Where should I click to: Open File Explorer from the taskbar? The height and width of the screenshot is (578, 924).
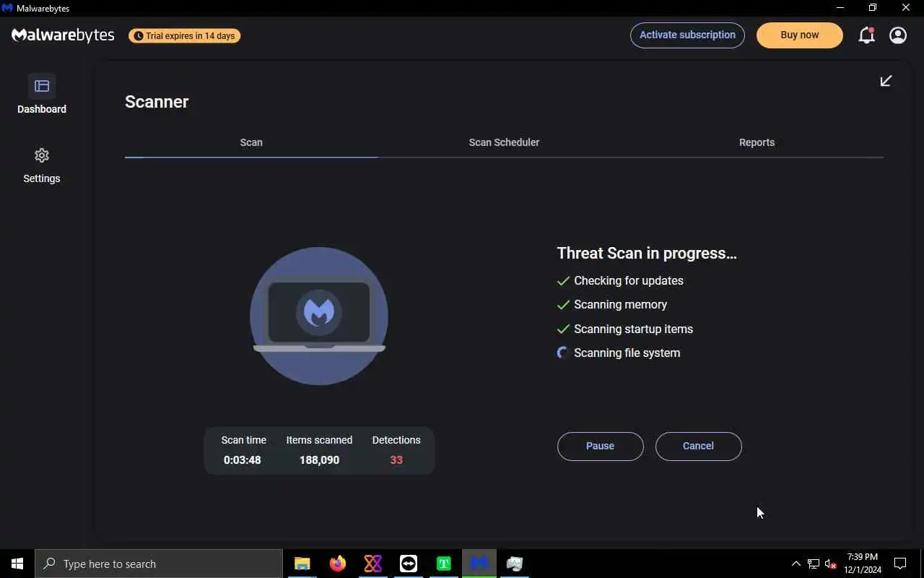302,564
